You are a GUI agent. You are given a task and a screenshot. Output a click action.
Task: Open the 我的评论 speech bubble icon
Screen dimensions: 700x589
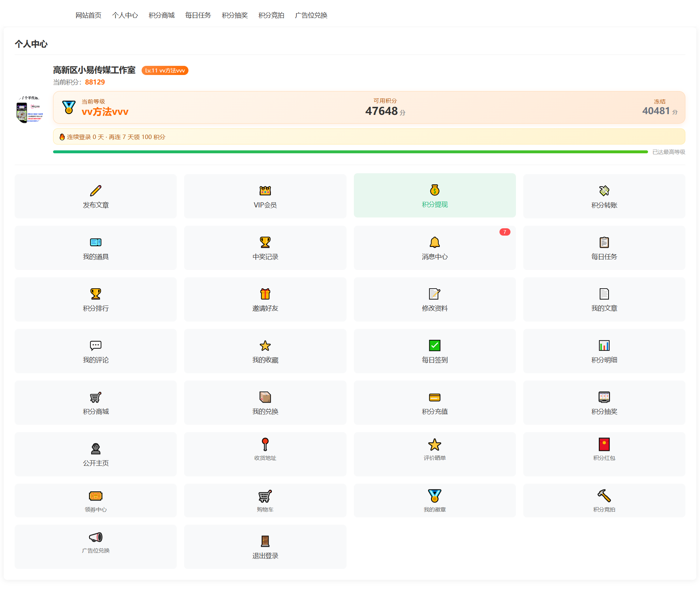coord(96,345)
